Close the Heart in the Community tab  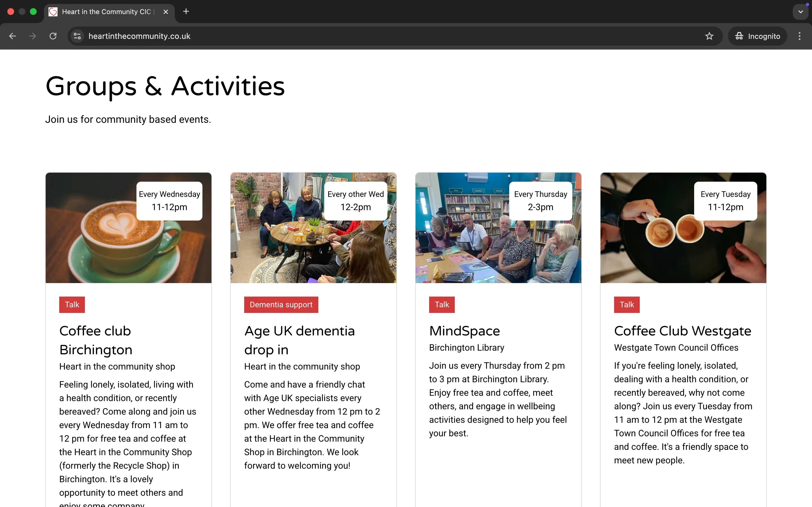pos(166,12)
